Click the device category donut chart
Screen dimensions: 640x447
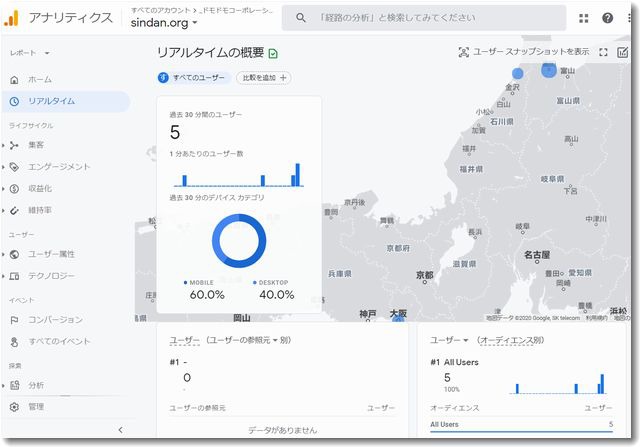(239, 240)
